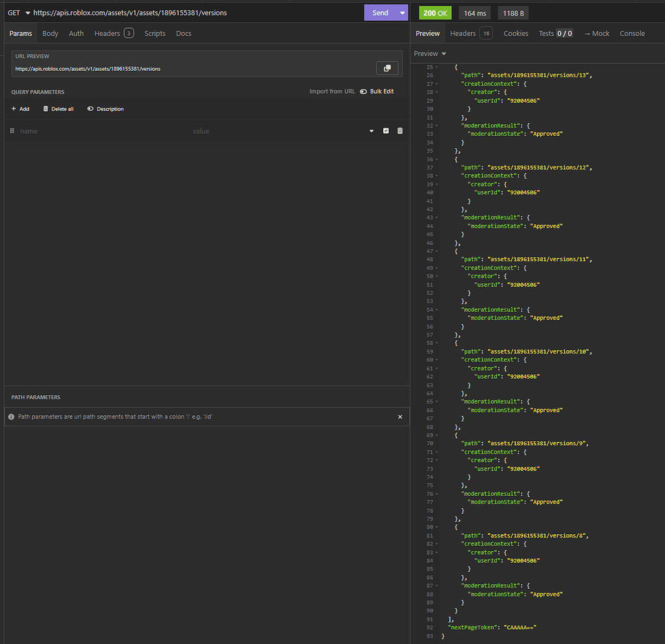Click the info icon in path parameters notice
Viewport: 665px width, 644px height.
12,417
